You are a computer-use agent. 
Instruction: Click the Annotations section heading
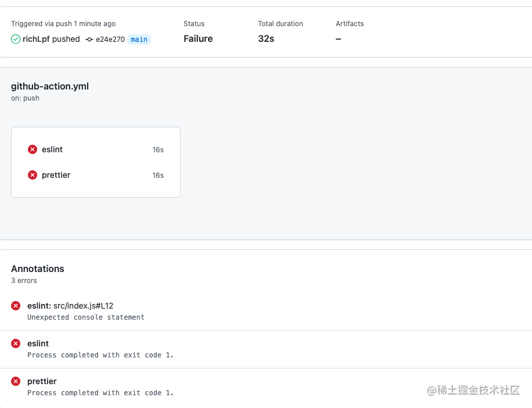click(x=38, y=269)
